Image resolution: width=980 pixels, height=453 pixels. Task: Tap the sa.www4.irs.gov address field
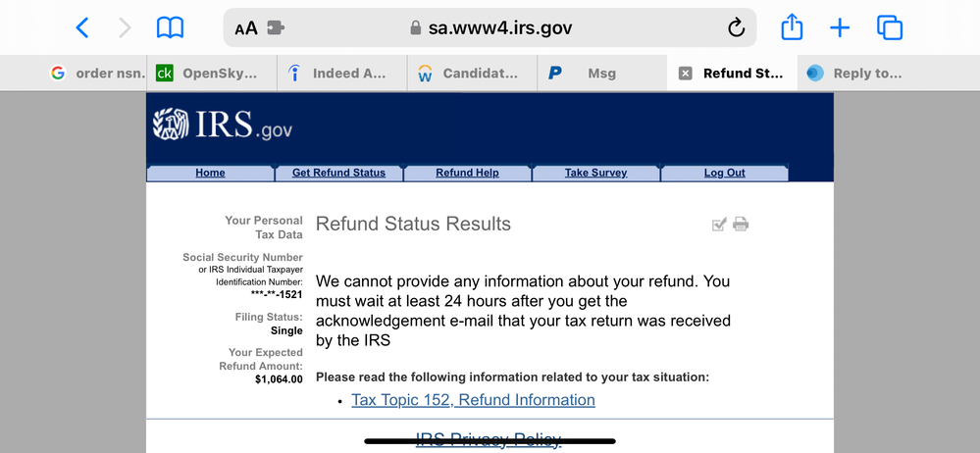click(x=500, y=28)
